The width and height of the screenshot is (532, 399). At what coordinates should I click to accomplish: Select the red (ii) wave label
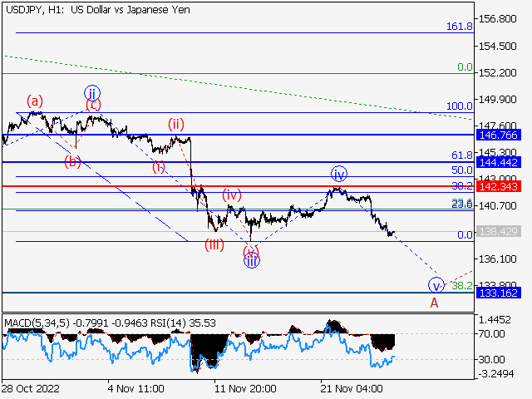176,125
